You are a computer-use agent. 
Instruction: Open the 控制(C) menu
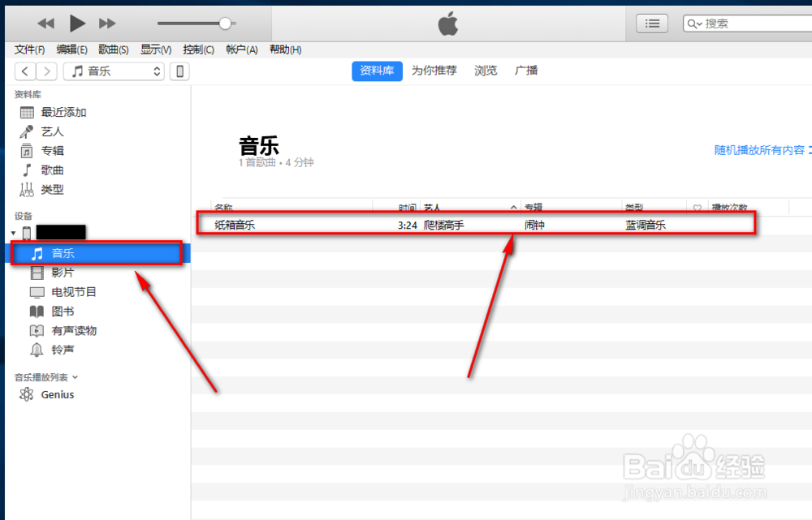(x=198, y=49)
